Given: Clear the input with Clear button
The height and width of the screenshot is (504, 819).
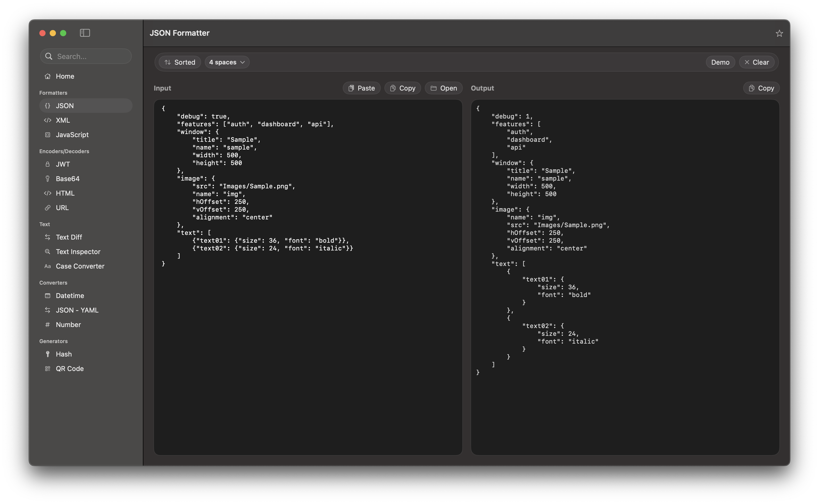Looking at the screenshot, I should [x=756, y=62].
